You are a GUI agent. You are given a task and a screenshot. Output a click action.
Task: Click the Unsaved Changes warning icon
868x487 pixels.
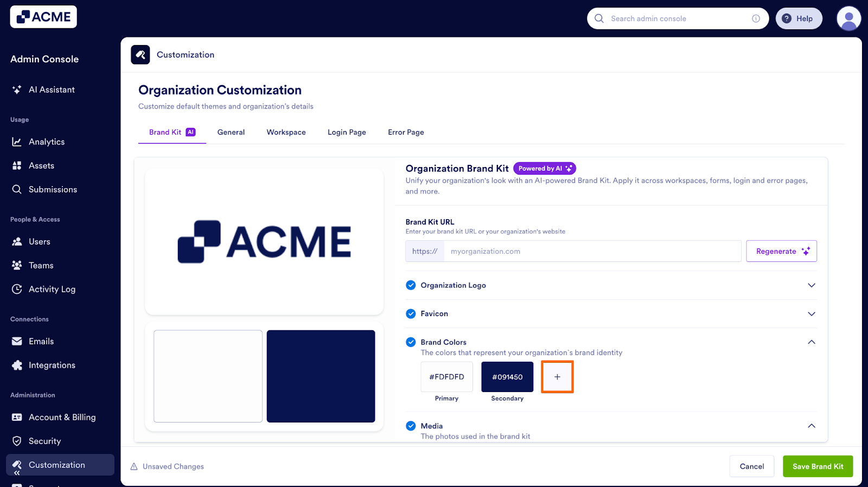coord(134,466)
